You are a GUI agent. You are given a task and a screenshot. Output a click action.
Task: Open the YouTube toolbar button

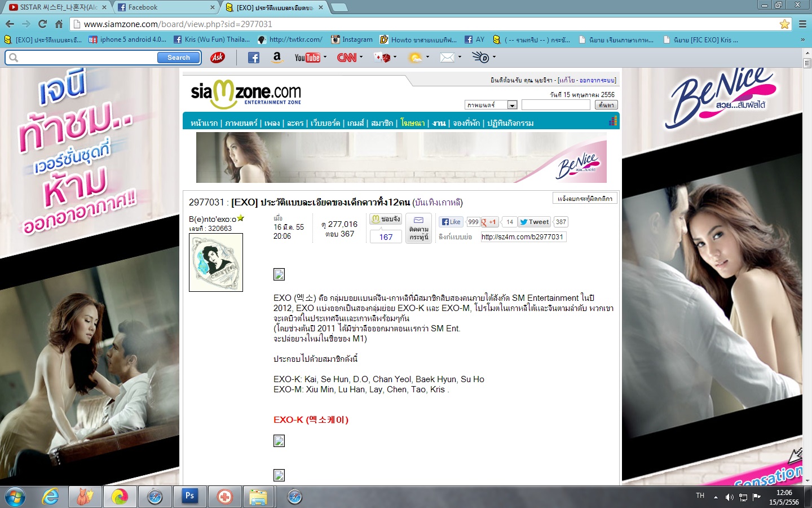pos(307,57)
